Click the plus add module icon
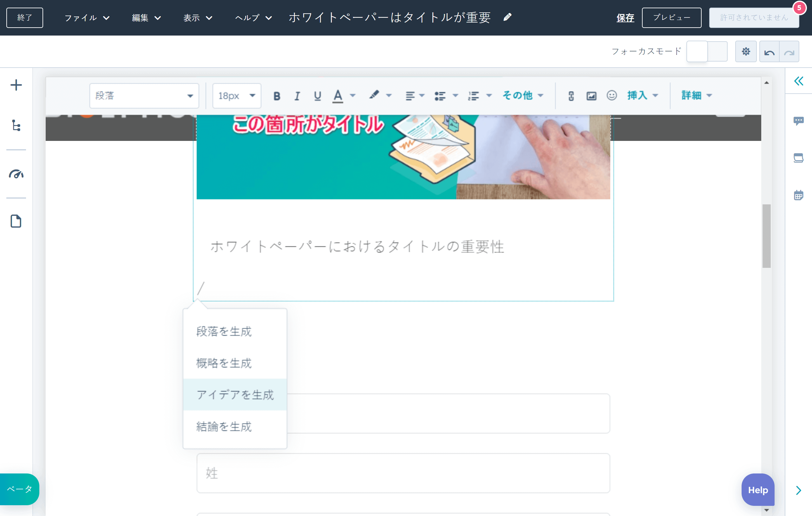812x516 pixels. tap(16, 85)
